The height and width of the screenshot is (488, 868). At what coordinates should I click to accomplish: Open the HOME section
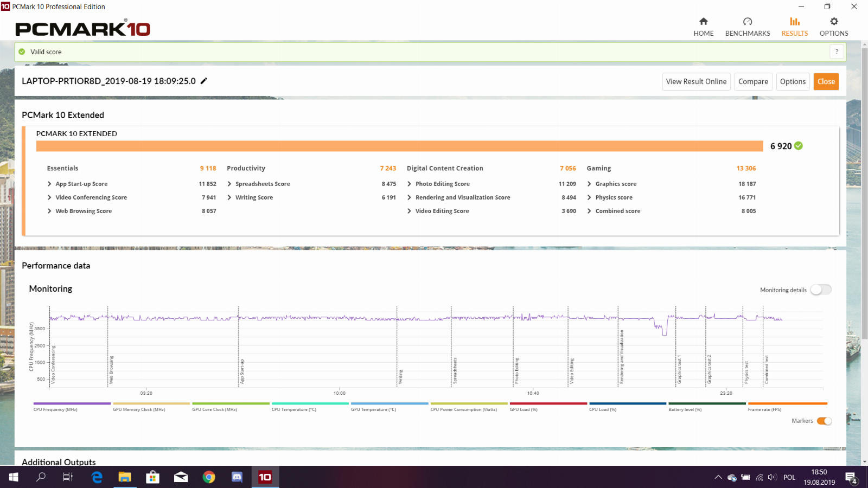[704, 27]
